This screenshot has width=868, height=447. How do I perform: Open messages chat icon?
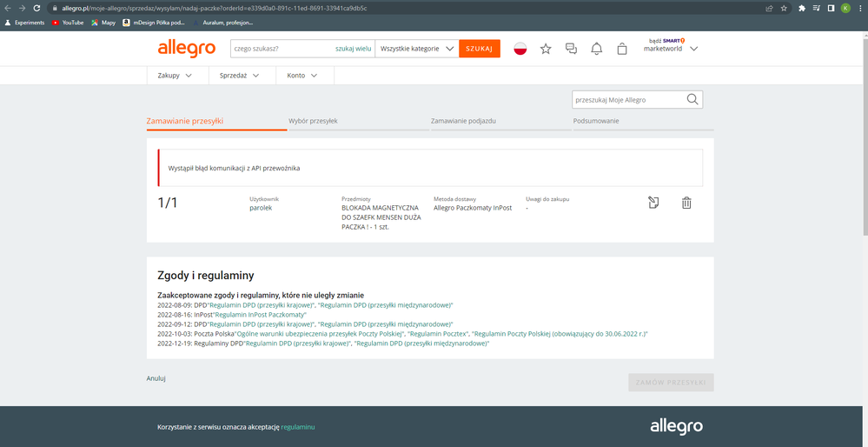tap(572, 49)
